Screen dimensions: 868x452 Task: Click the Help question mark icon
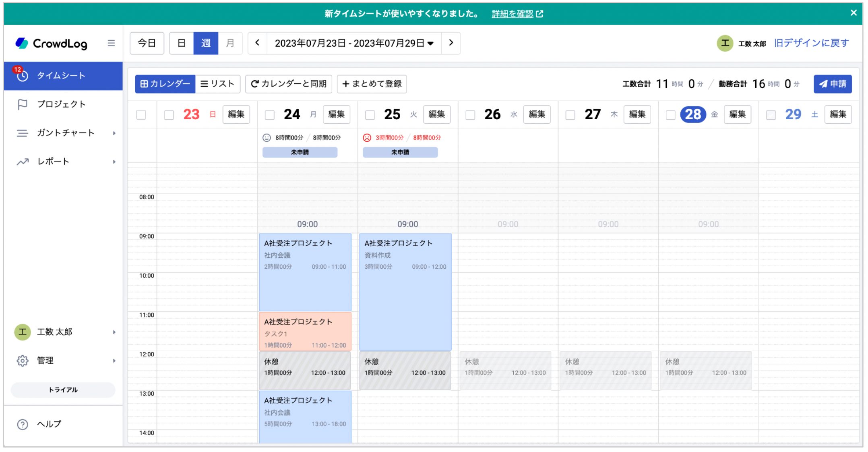tap(23, 424)
